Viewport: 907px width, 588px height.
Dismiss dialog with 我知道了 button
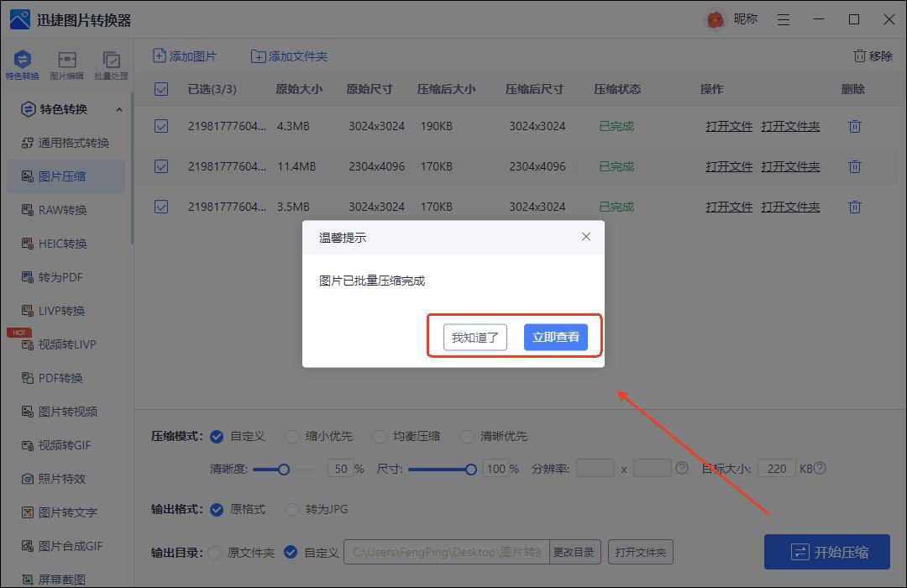(x=474, y=336)
